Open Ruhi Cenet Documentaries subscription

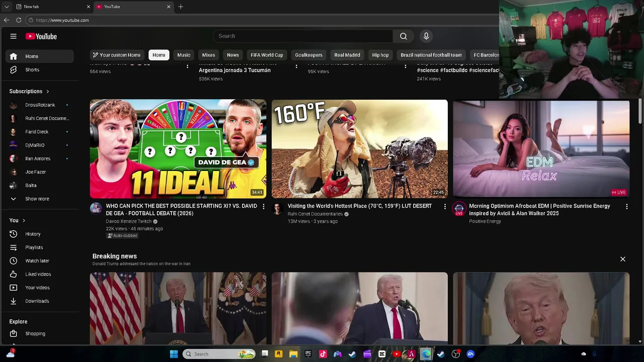coord(40,118)
